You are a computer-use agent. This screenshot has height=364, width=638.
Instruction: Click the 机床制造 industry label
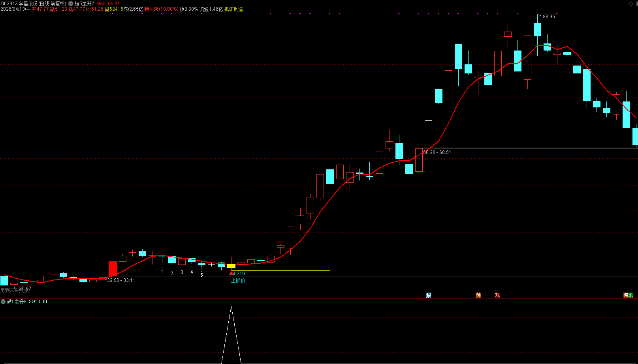(x=234, y=9)
